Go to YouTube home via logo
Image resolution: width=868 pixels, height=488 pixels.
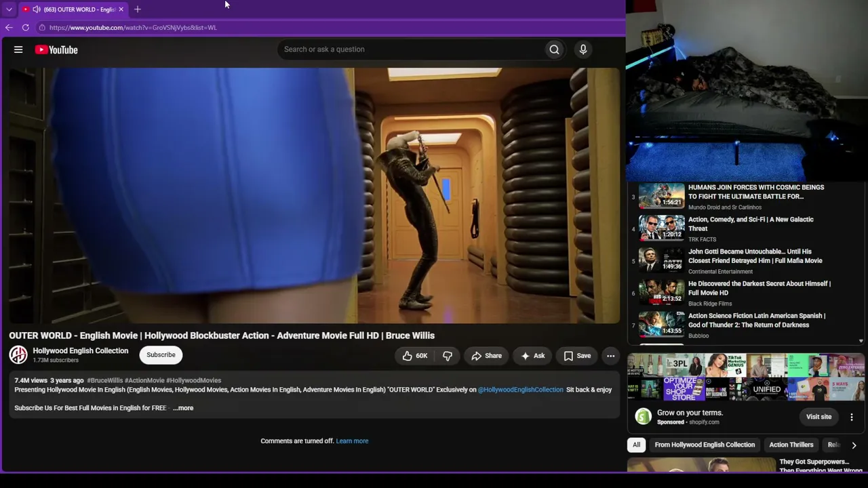click(x=56, y=49)
